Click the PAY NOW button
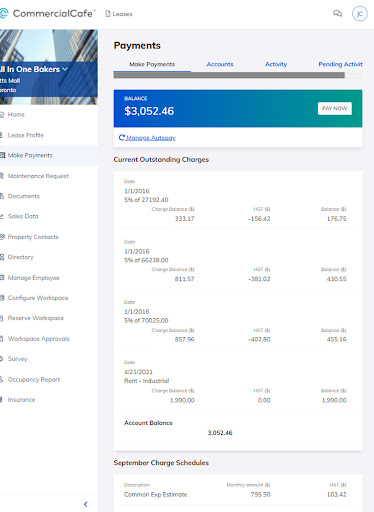The height and width of the screenshot is (512, 374). pyautogui.click(x=334, y=108)
